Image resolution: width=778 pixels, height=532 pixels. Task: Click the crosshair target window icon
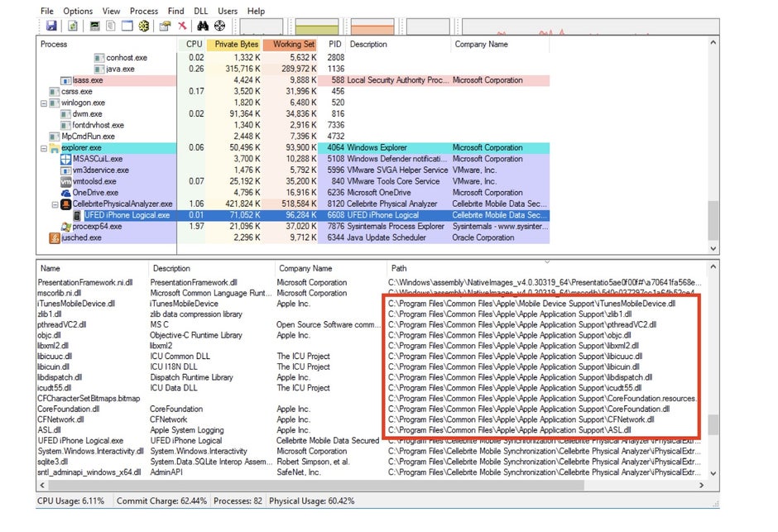pyautogui.click(x=220, y=26)
